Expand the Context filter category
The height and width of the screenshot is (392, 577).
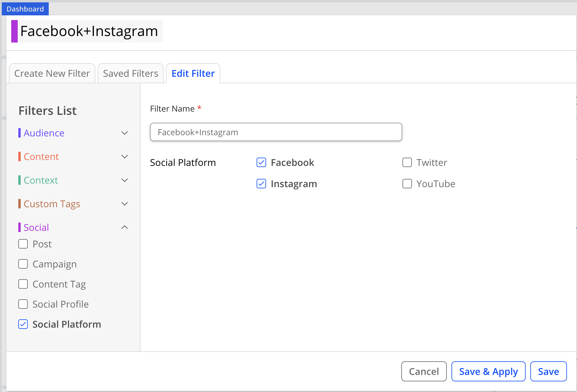125,180
